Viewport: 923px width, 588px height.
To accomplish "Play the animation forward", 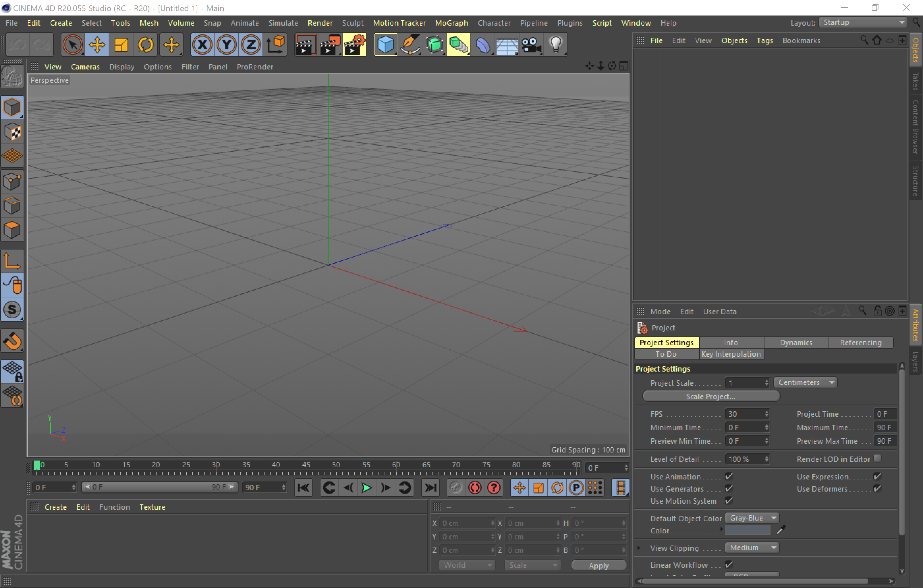I will point(366,487).
